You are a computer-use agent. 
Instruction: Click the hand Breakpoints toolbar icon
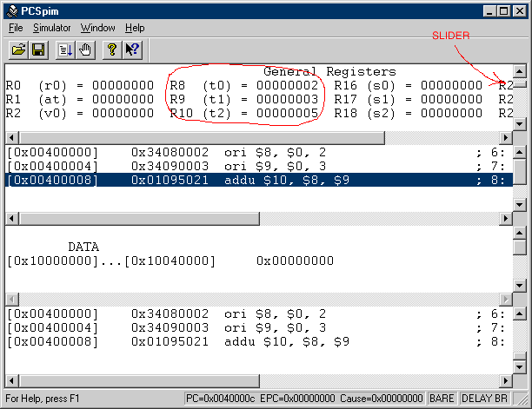pyautogui.click(x=85, y=50)
